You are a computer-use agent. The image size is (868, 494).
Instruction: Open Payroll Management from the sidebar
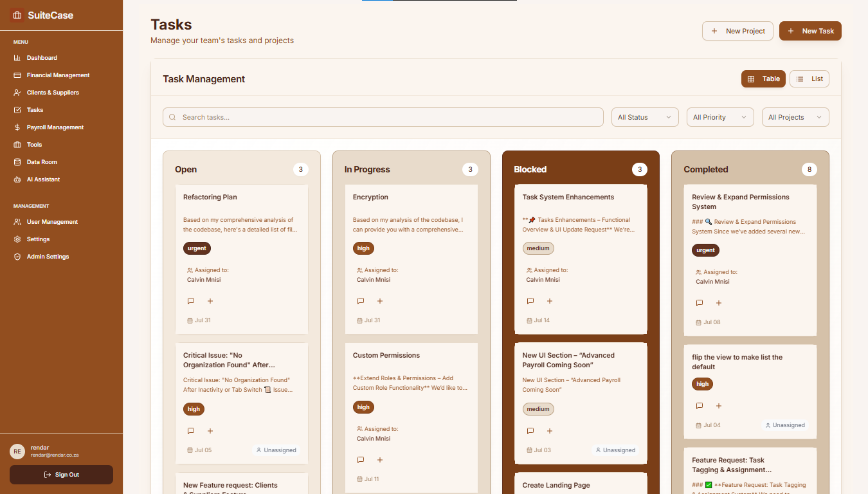pos(55,127)
